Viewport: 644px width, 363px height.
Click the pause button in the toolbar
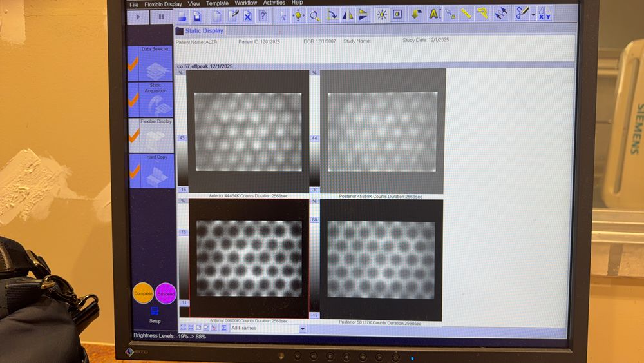pyautogui.click(x=161, y=17)
